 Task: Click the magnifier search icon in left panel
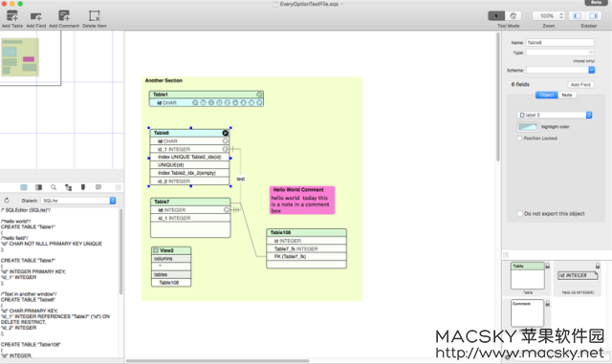point(54,187)
